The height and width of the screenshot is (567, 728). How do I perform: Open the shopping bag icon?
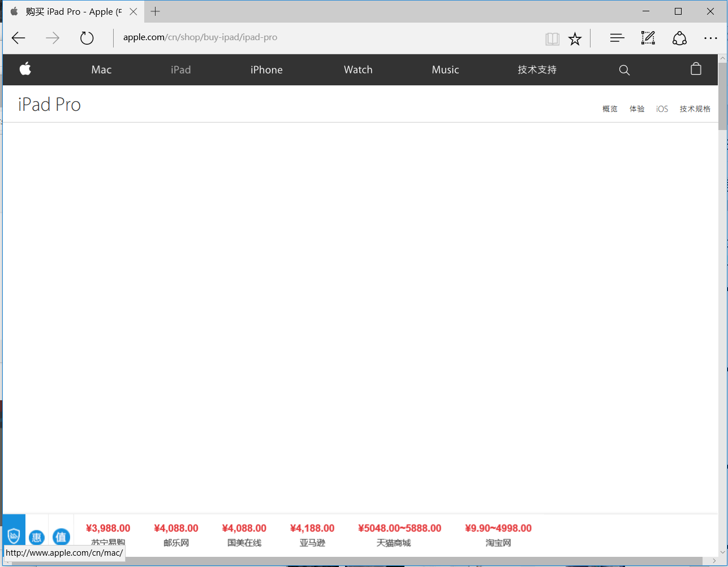(x=696, y=69)
